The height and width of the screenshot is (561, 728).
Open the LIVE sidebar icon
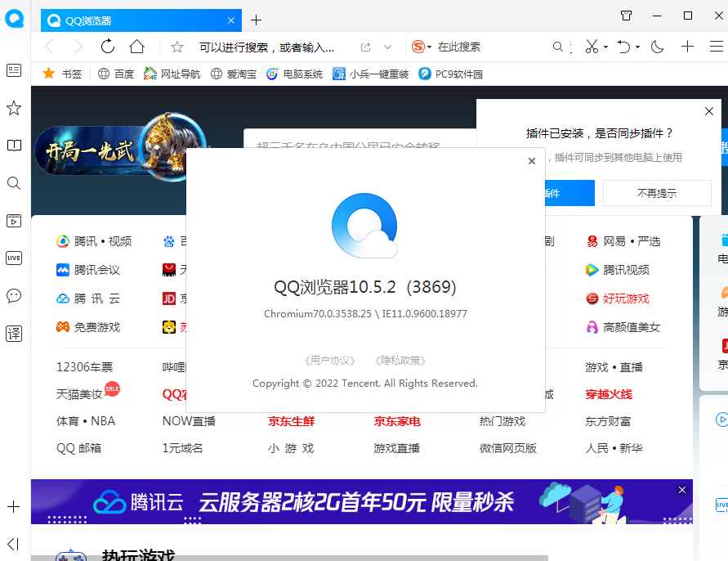click(14, 258)
